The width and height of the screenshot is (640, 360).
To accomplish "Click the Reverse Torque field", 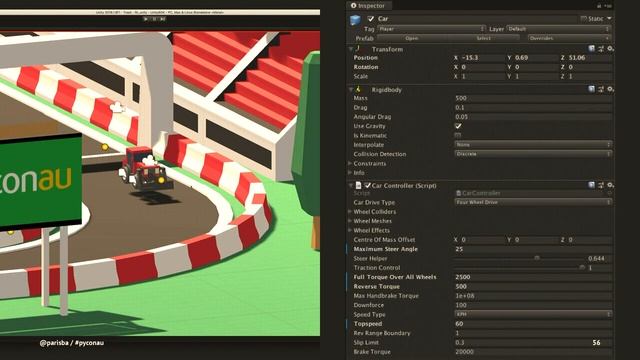I will coord(533,287).
